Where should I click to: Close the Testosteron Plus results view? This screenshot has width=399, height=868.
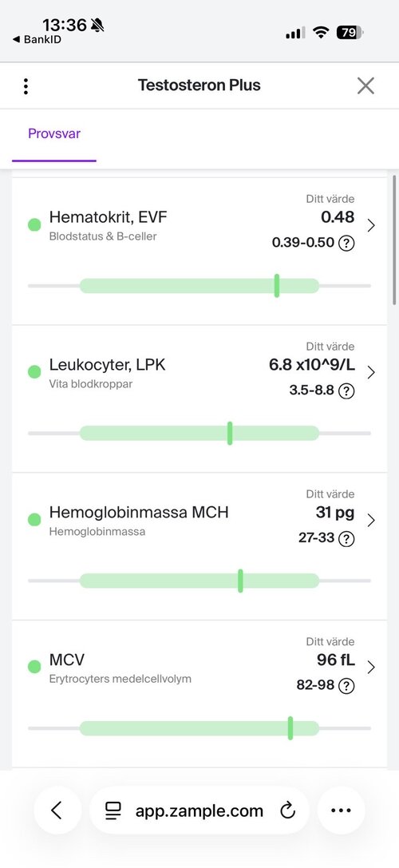click(365, 85)
